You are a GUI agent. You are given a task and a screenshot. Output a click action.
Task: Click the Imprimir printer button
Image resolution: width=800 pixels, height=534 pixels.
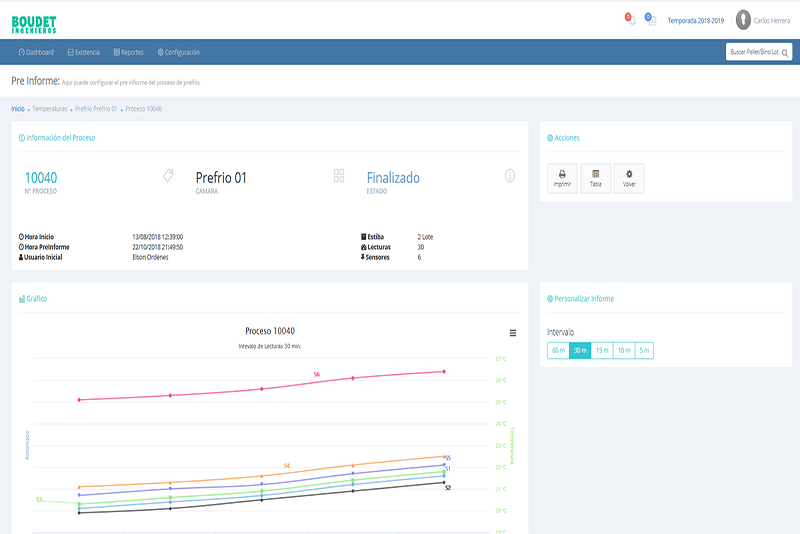coord(562,179)
